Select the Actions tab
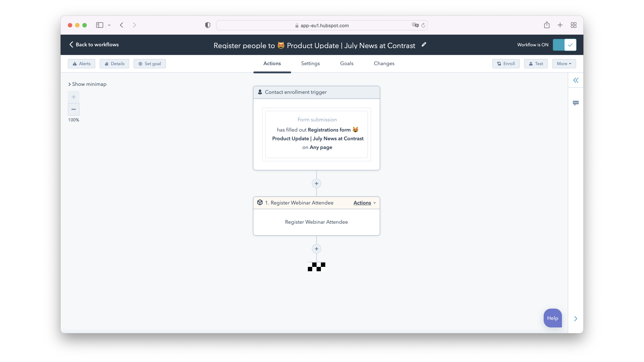The width and height of the screenshot is (644, 362). pos(272,64)
